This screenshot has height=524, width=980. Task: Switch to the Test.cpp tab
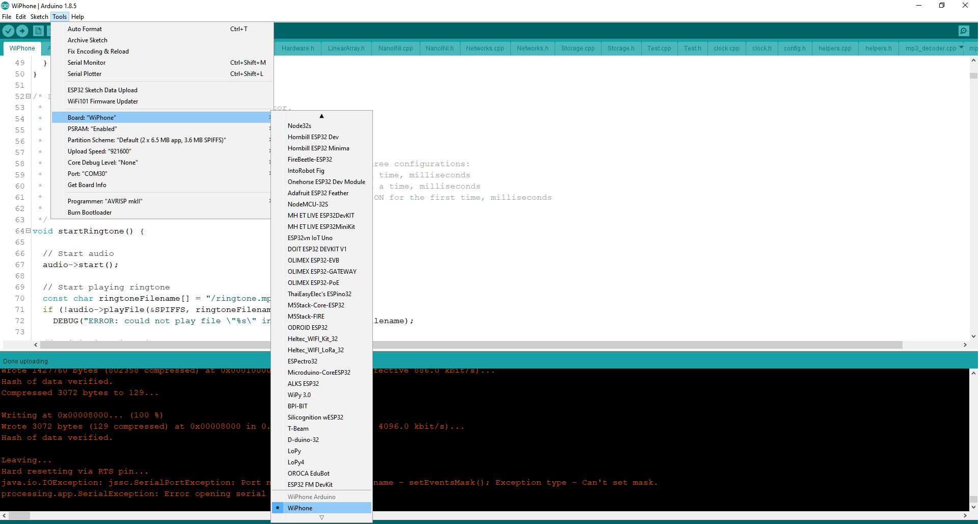click(x=659, y=48)
